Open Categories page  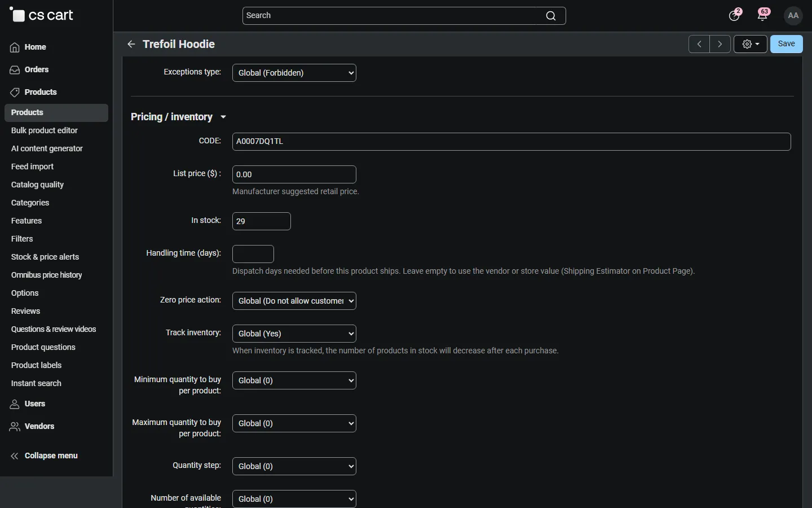click(30, 203)
